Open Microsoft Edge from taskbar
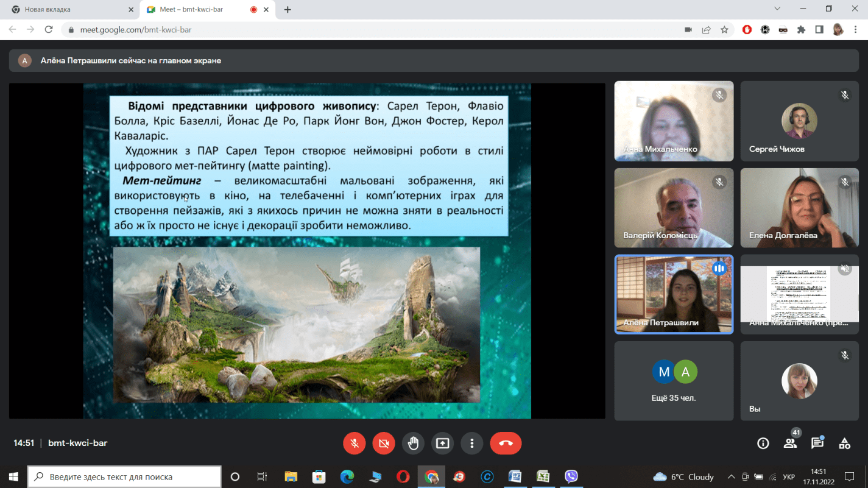The image size is (868, 488). click(x=347, y=476)
